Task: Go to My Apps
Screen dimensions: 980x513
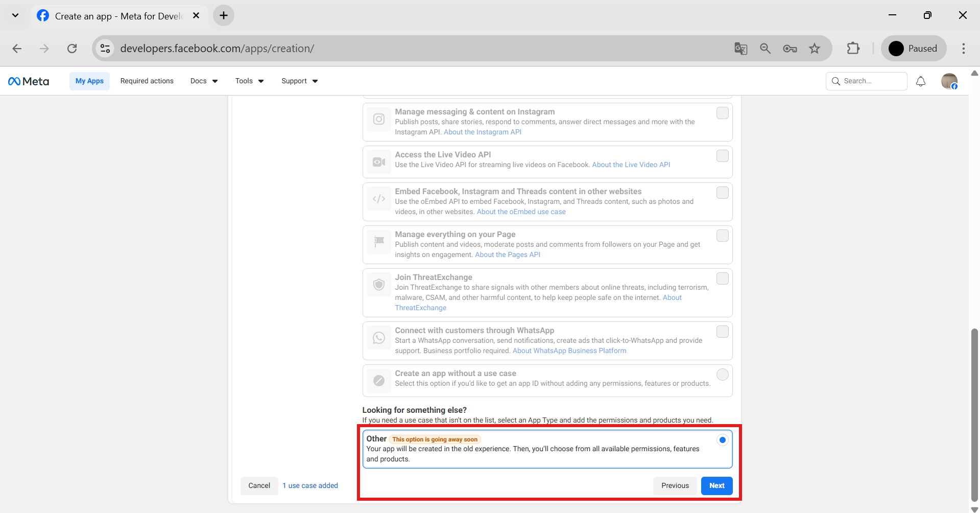Action: [89, 81]
